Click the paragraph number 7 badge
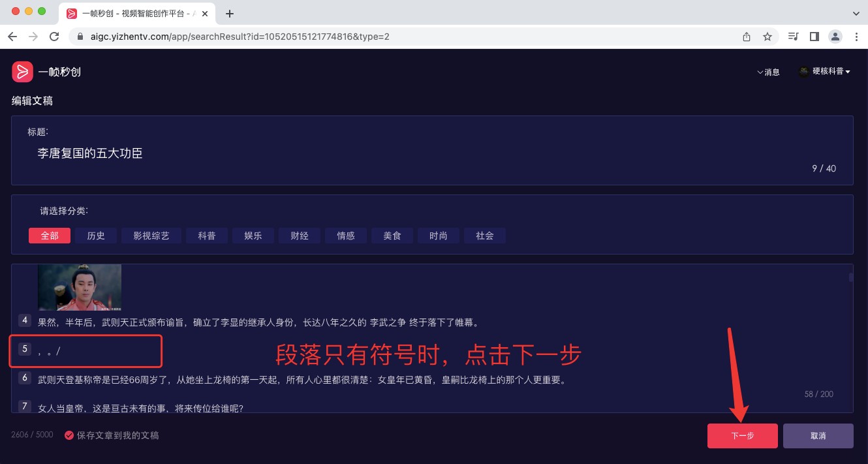Viewport: 868px width, 464px height. (25, 407)
